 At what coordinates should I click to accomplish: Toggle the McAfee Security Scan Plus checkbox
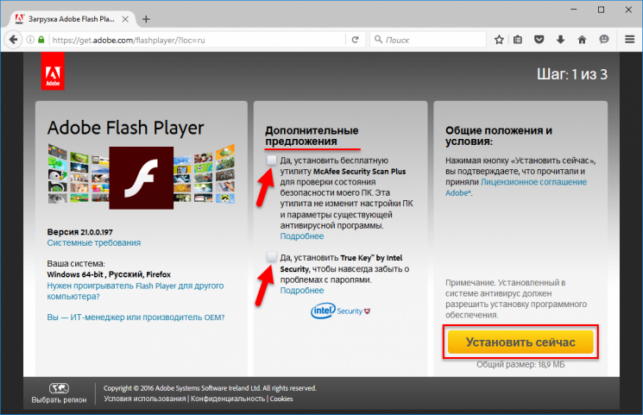[271, 160]
